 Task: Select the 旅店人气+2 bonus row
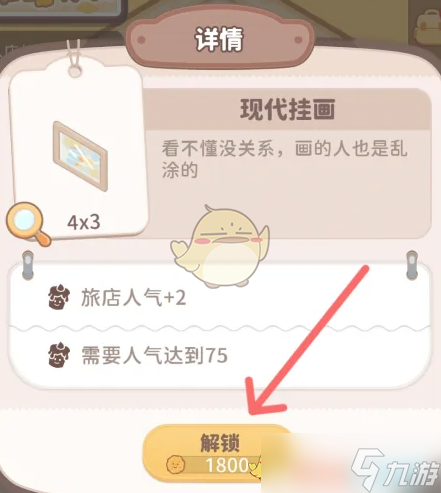click(x=220, y=296)
